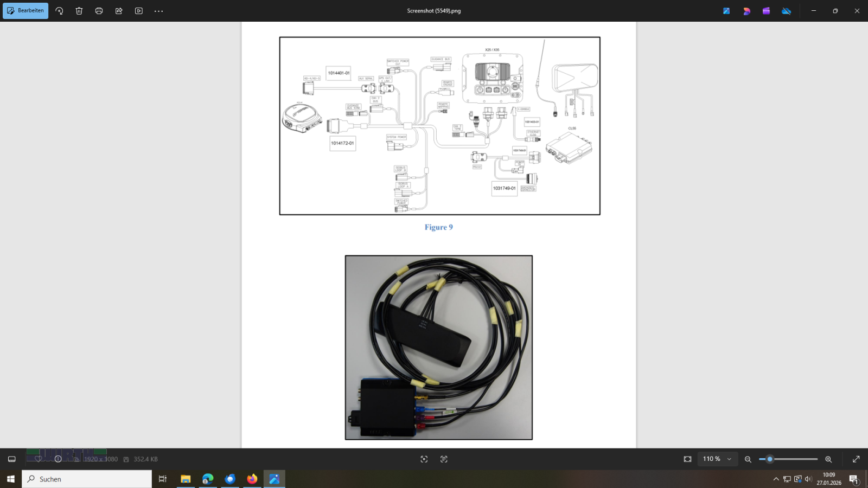Delete Screenshot (5549).png

[79, 10]
